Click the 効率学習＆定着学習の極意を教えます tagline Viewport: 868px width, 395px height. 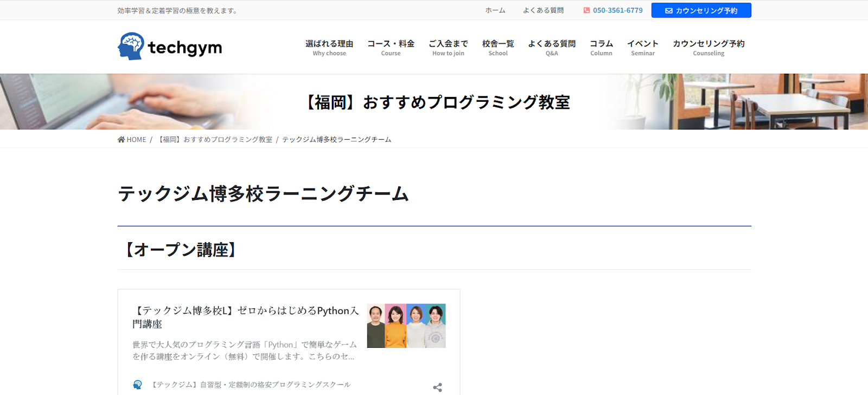178,11
